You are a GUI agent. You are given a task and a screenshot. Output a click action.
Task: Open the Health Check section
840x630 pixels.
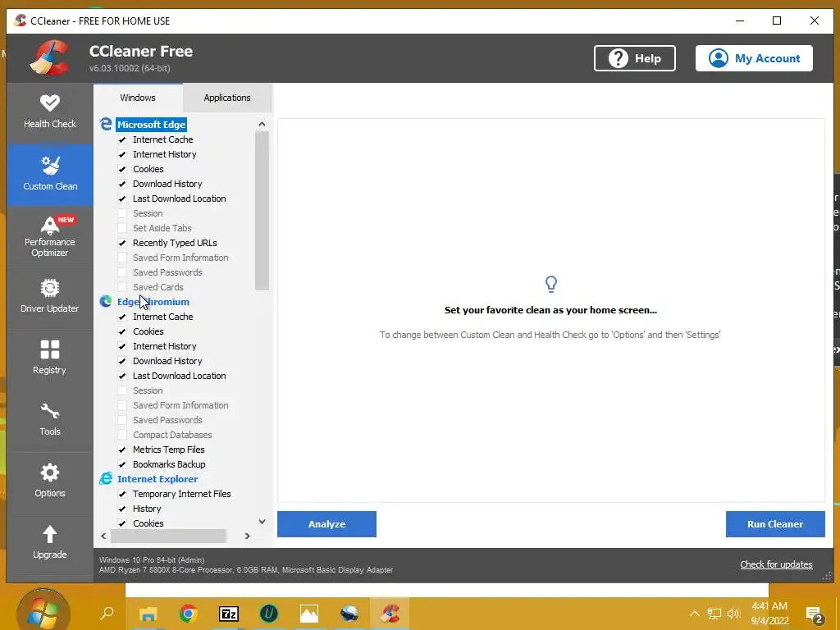[50, 112]
